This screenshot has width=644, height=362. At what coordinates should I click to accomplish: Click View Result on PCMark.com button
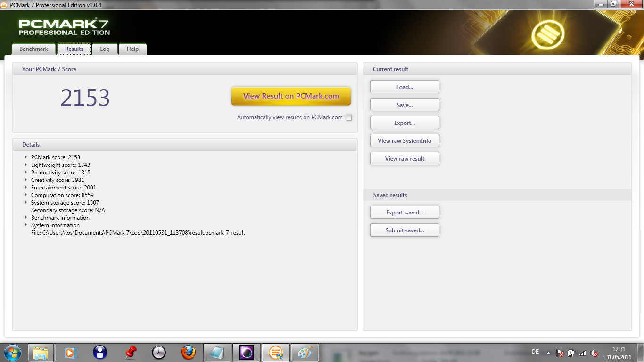click(291, 96)
